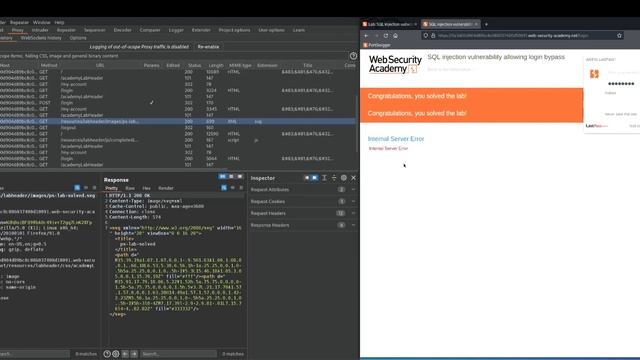640x360 pixels.
Task: Expand the Request Headers section
Action: (x=353, y=213)
